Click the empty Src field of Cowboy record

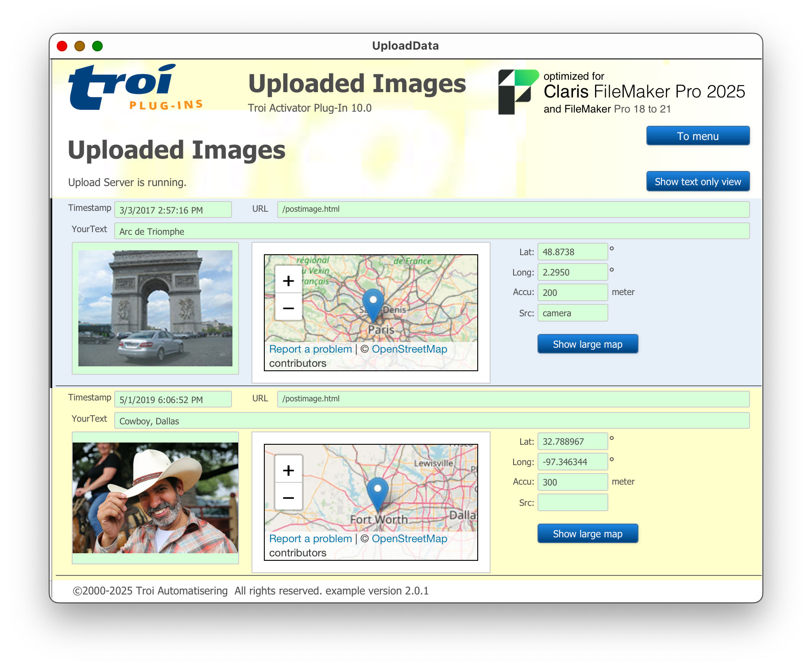pyautogui.click(x=572, y=502)
